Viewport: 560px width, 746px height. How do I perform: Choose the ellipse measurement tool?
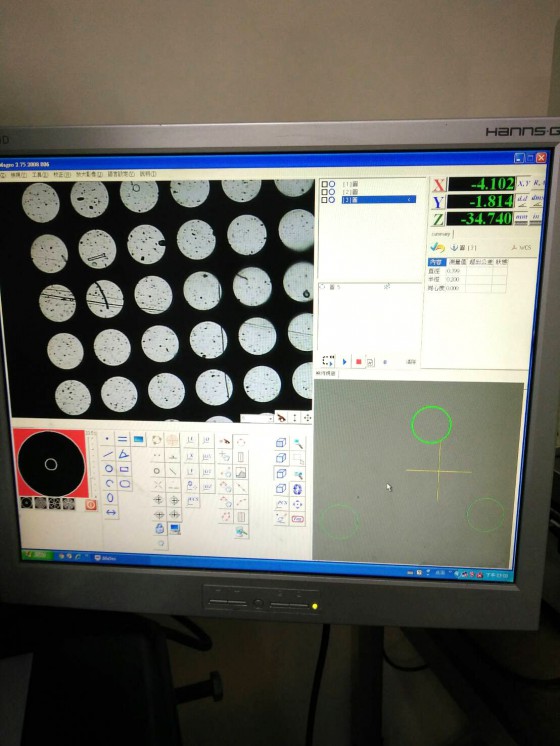[x=110, y=498]
